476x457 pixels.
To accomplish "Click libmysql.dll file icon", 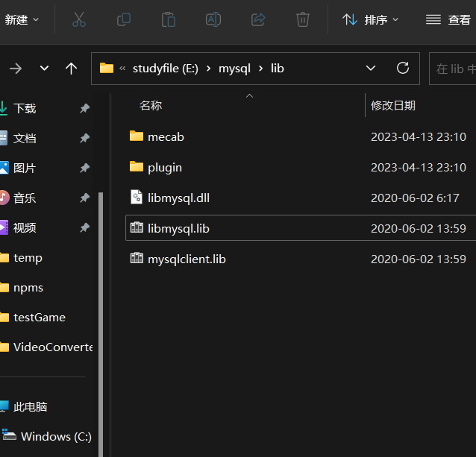I will coord(137,197).
